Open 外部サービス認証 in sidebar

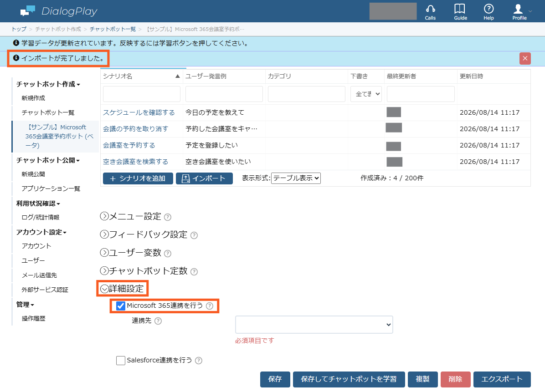tap(45, 290)
